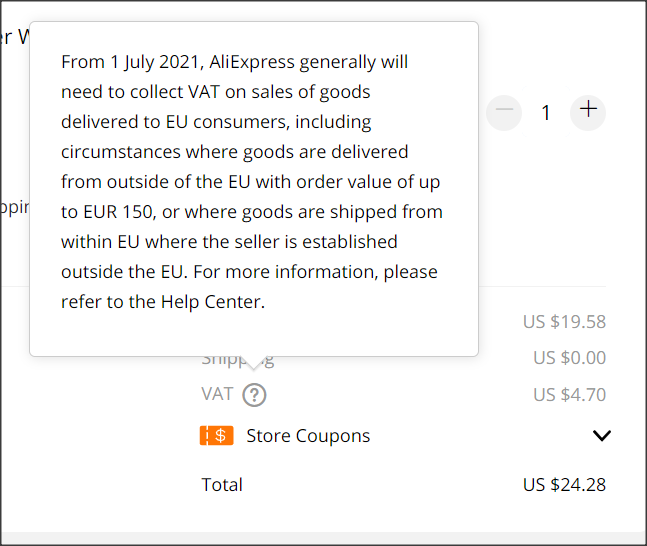Click the VAT label text

pyautogui.click(x=217, y=394)
